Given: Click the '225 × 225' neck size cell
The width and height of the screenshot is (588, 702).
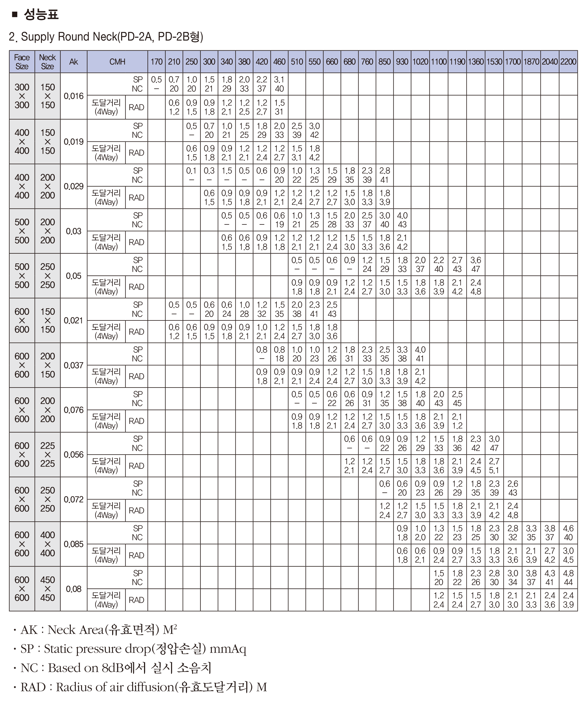Looking at the screenshot, I should click(x=48, y=455).
